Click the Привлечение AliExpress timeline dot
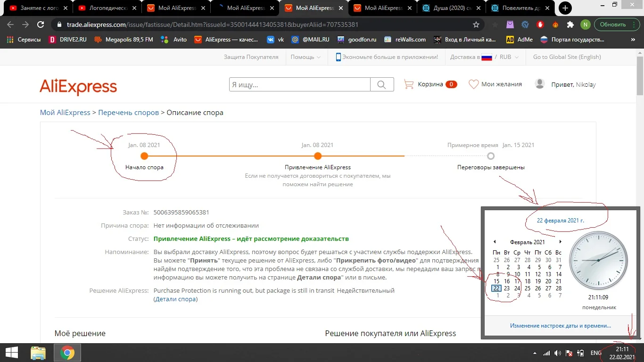Viewport: 644px width, 362px height. (318, 156)
